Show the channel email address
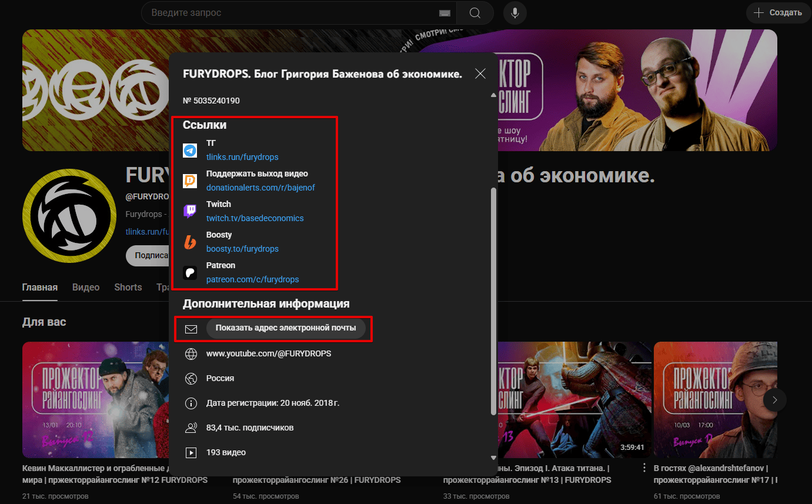 pos(286,328)
